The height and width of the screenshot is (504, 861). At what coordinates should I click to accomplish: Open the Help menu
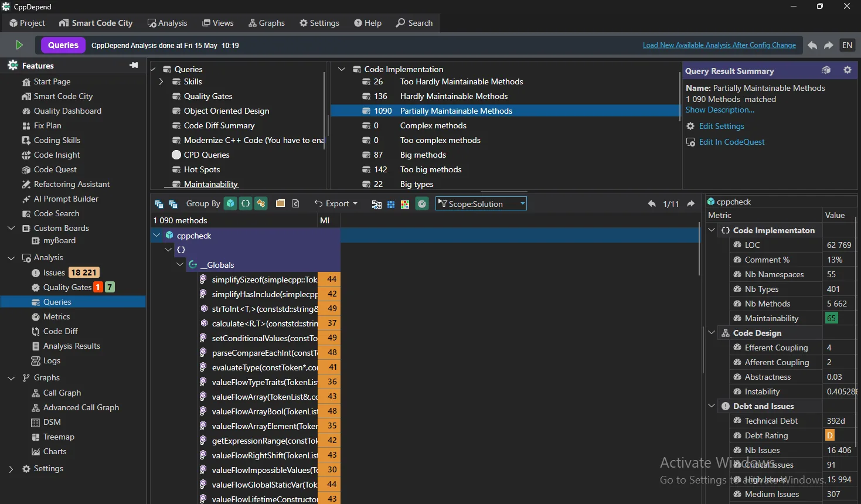367,23
